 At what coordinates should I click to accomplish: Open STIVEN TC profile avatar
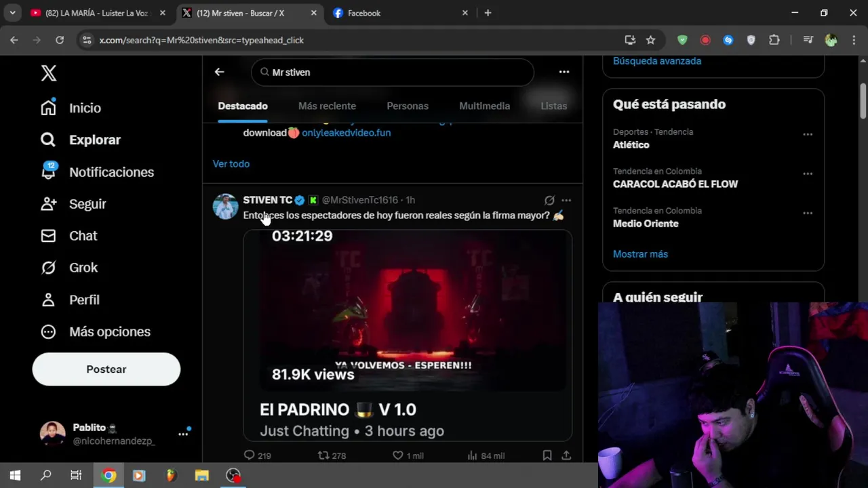[225, 206]
